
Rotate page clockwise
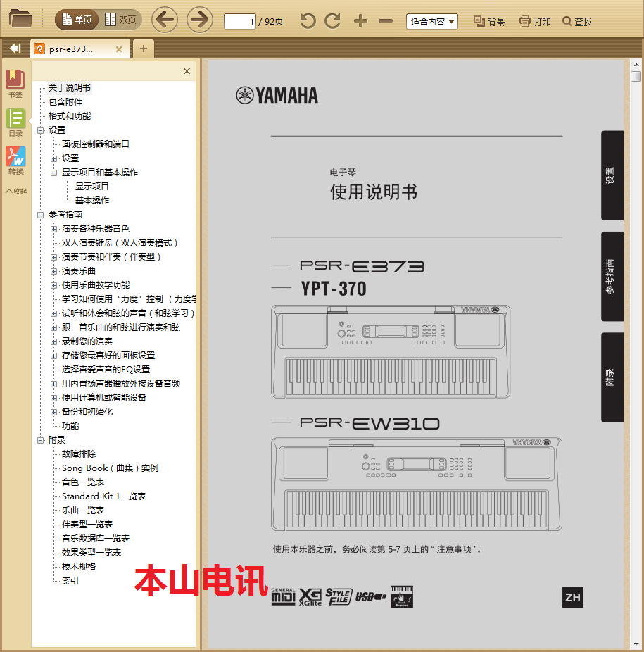pyautogui.click(x=332, y=21)
